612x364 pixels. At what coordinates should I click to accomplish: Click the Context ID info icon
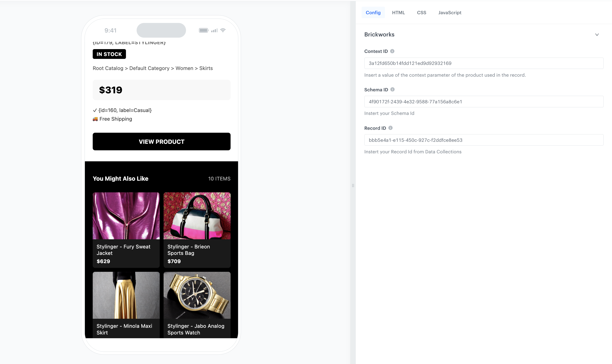coord(392,51)
